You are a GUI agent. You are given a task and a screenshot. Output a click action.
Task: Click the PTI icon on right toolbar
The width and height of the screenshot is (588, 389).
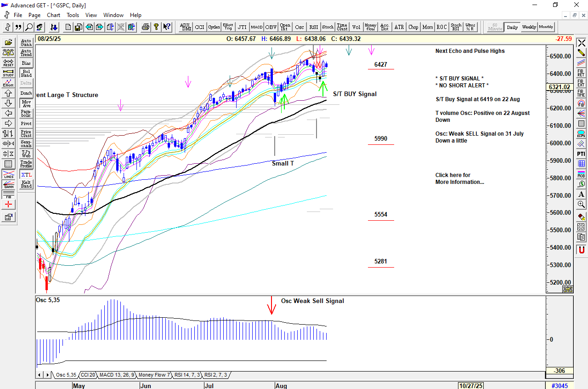click(x=582, y=154)
